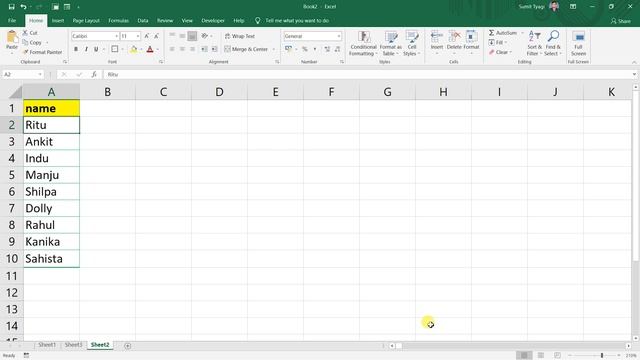Open the Formulas tab
This screenshot has height=360, width=640.
[x=118, y=20]
